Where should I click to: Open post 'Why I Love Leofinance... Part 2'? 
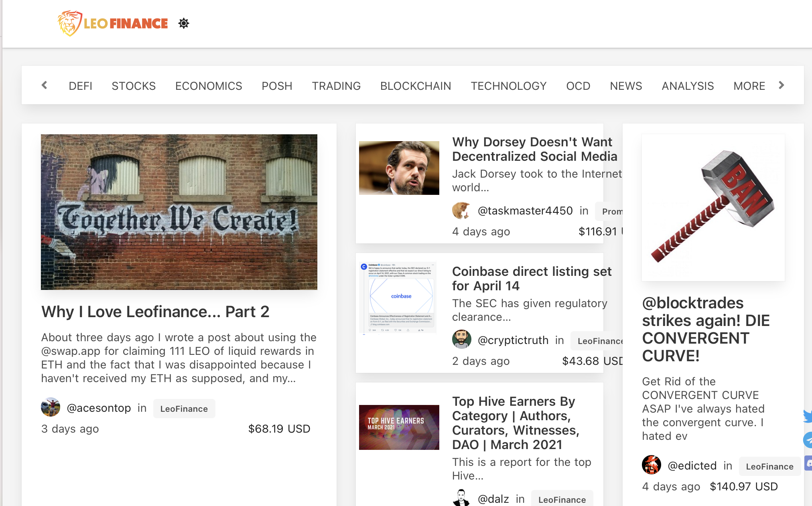click(x=155, y=312)
